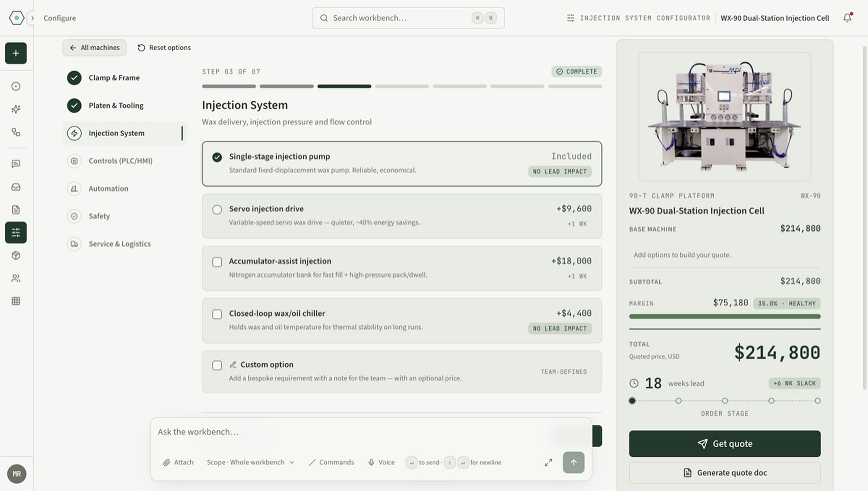The width and height of the screenshot is (868, 491).
Task: Jump to first step progress segment
Action: pyautogui.click(x=229, y=86)
